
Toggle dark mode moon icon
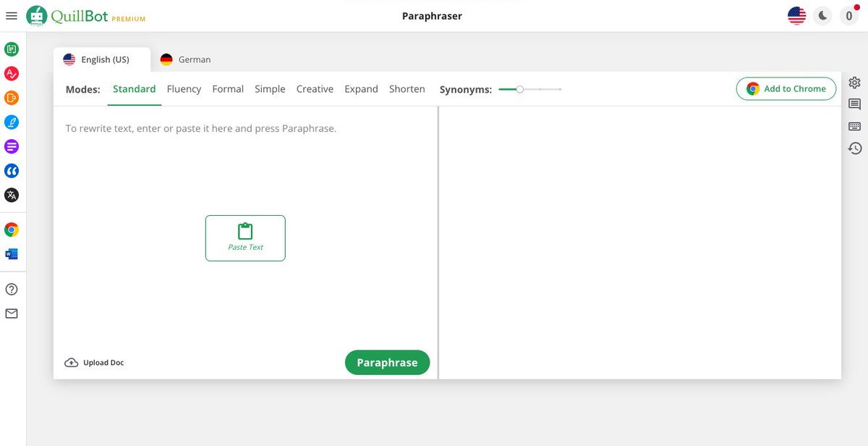coord(822,16)
